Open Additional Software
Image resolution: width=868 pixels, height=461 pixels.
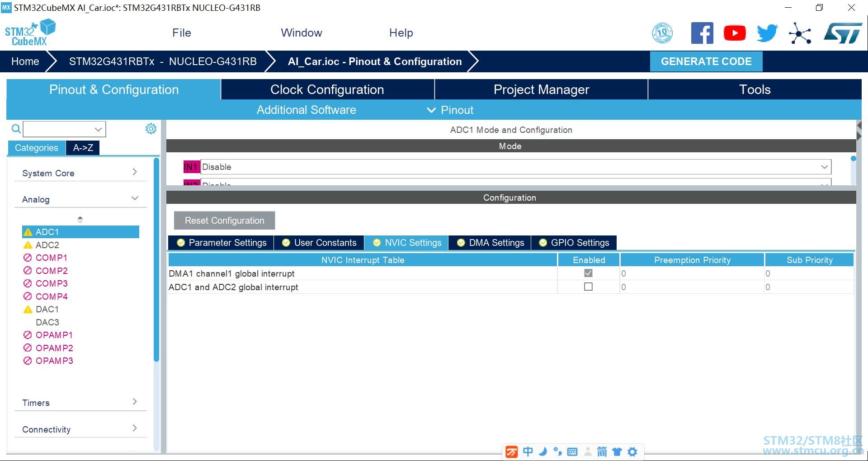[307, 110]
